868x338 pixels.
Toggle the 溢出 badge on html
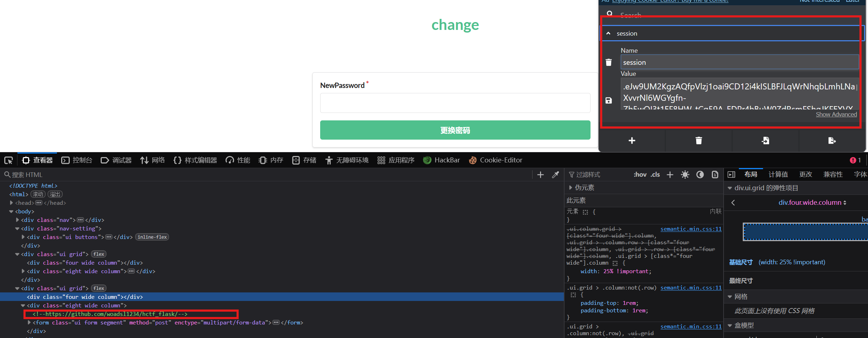(55, 194)
